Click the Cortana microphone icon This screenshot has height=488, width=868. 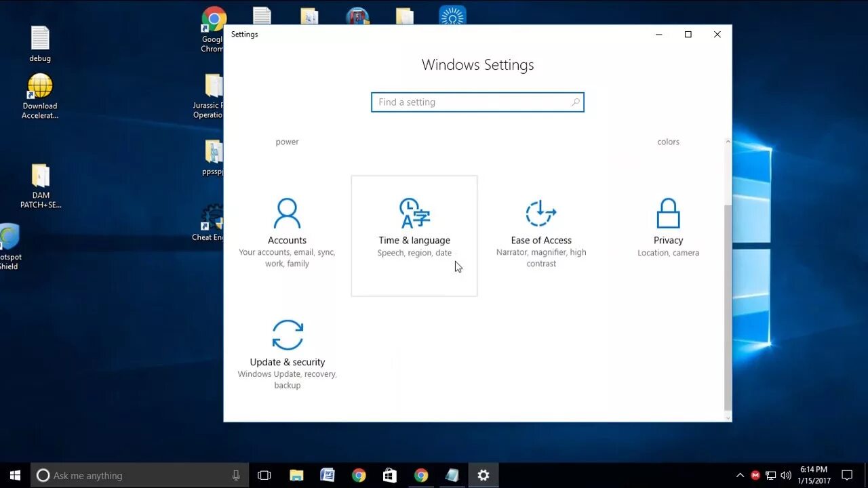(236, 475)
